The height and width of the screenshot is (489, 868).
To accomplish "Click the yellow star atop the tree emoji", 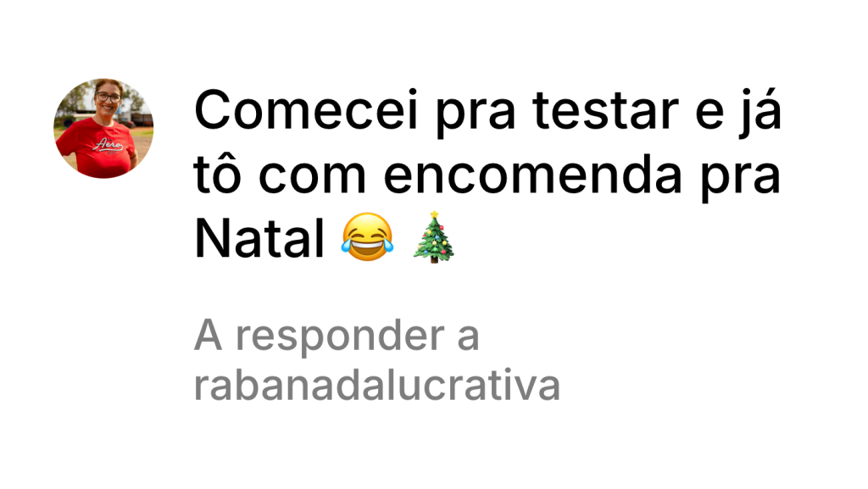I will [435, 214].
